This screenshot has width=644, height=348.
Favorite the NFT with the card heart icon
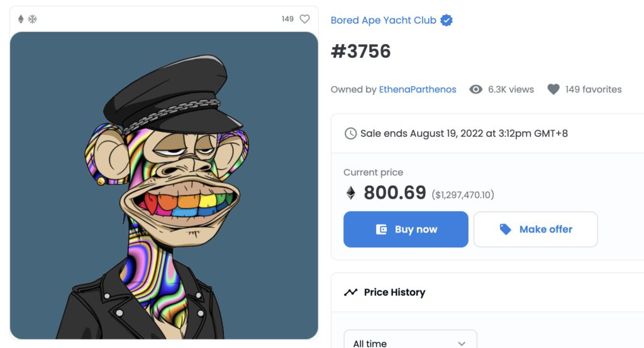point(304,19)
